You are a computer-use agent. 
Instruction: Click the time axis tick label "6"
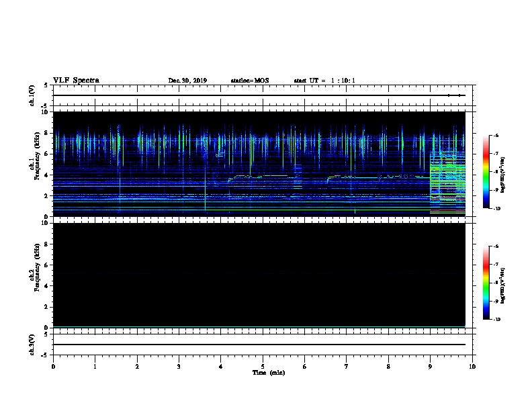click(x=304, y=367)
